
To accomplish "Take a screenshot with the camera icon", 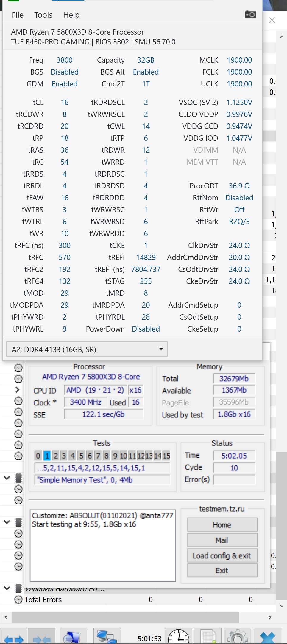I will pyautogui.click(x=250, y=14).
